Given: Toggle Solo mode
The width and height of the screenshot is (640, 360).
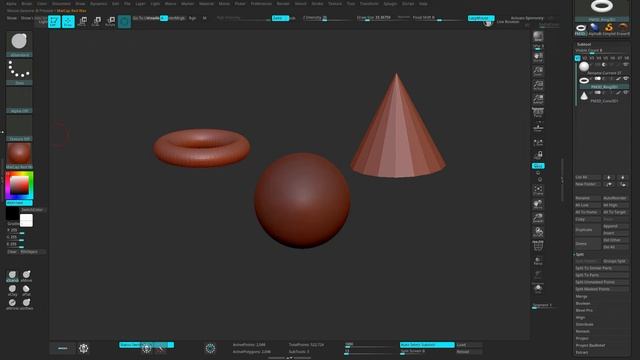Looking at the screenshot, I should (538, 289).
